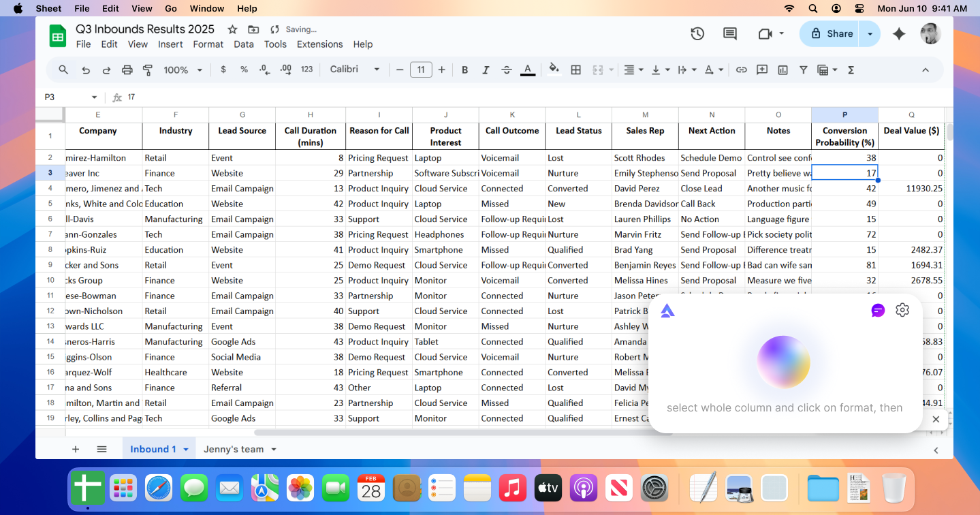Switch to Jenny's team sheet tab
Viewport: 980px width, 515px height.
pyautogui.click(x=234, y=450)
